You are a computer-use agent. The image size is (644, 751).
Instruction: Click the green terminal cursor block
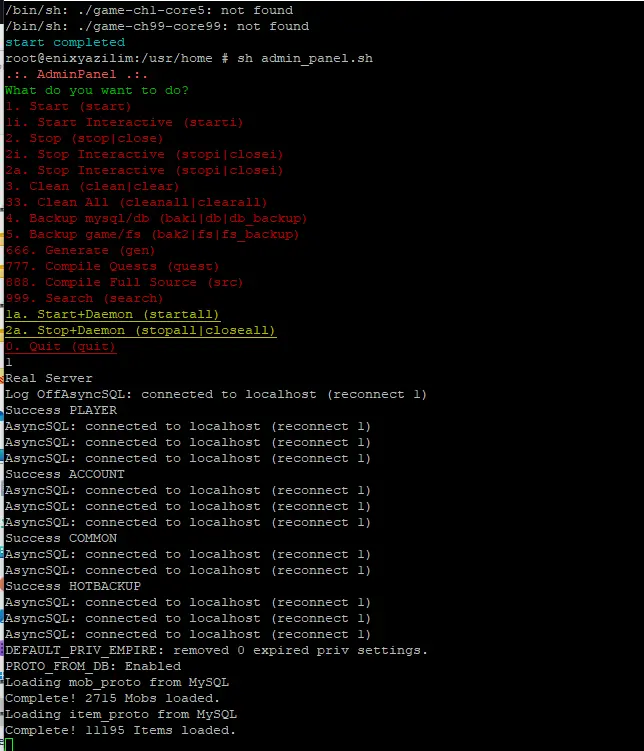pos(8,745)
